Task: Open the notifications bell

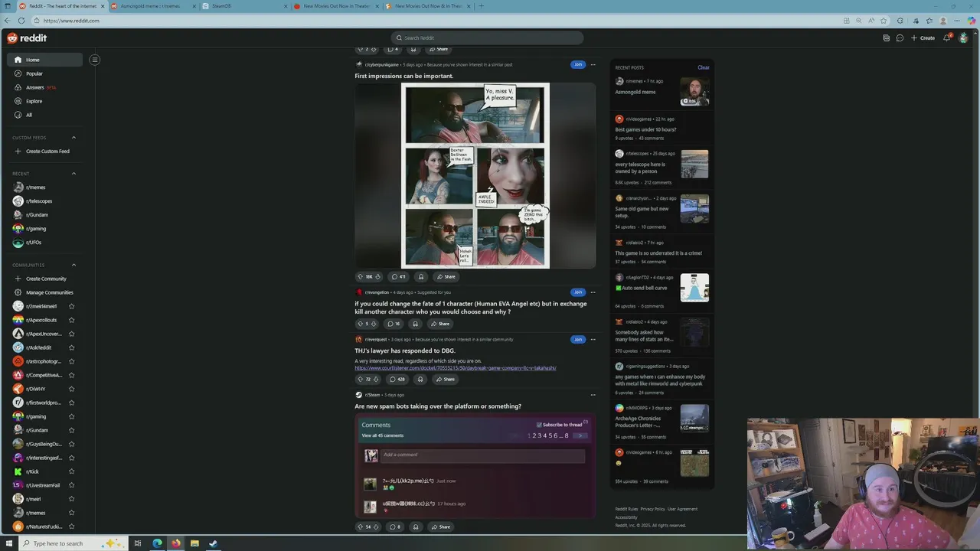Action: click(x=947, y=37)
